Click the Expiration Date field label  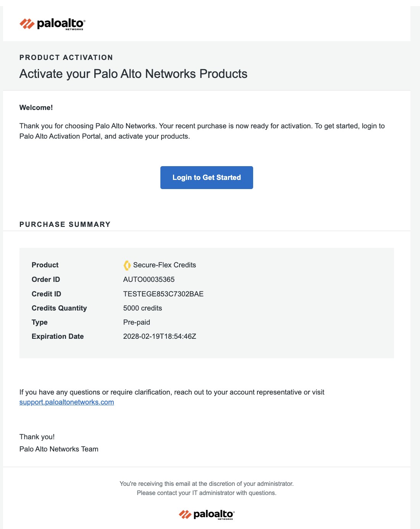coord(58,336)
